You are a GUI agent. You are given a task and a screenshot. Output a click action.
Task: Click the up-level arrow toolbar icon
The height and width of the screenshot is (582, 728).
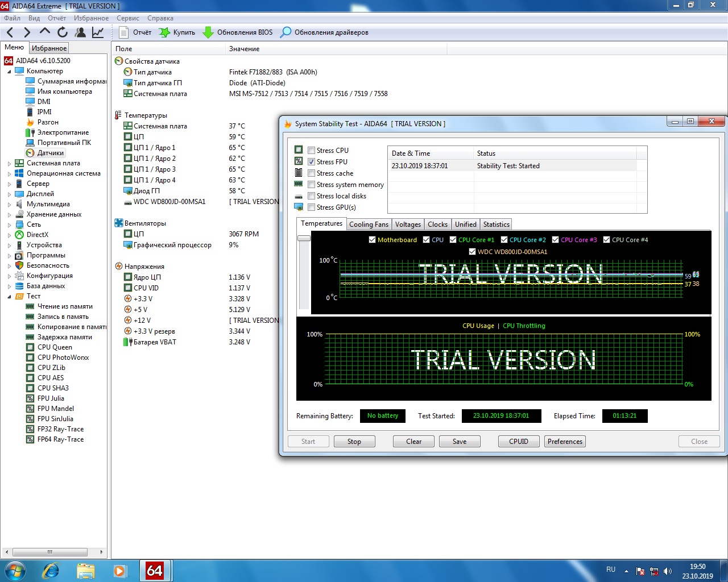coord(45,32)
